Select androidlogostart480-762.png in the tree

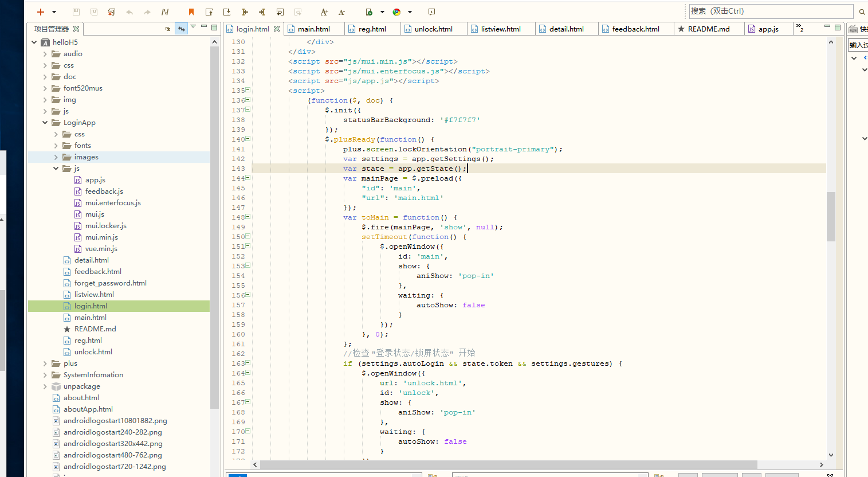(x=112, y=455)
